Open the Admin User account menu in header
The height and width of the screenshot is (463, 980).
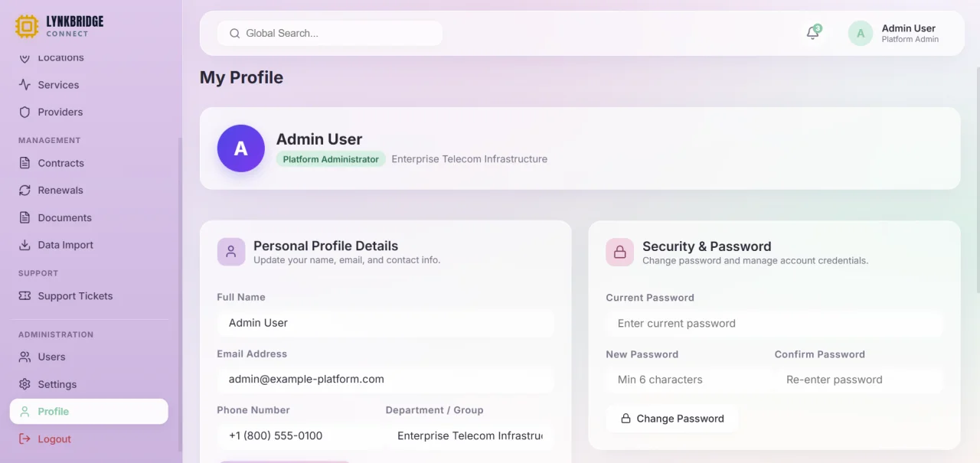894,33
